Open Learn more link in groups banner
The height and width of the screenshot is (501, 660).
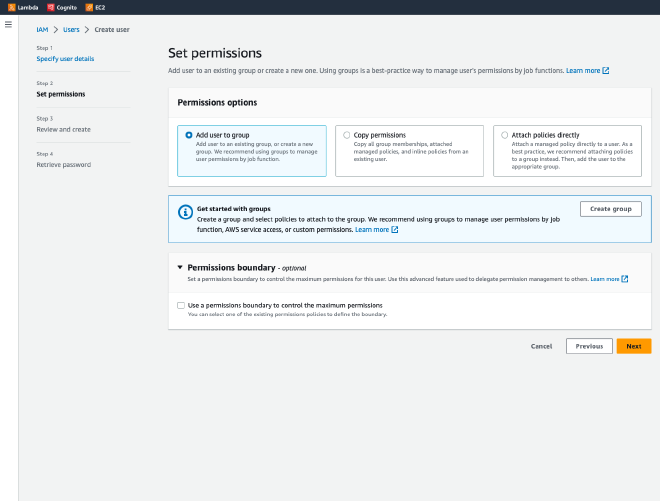[x=372, y=230]
